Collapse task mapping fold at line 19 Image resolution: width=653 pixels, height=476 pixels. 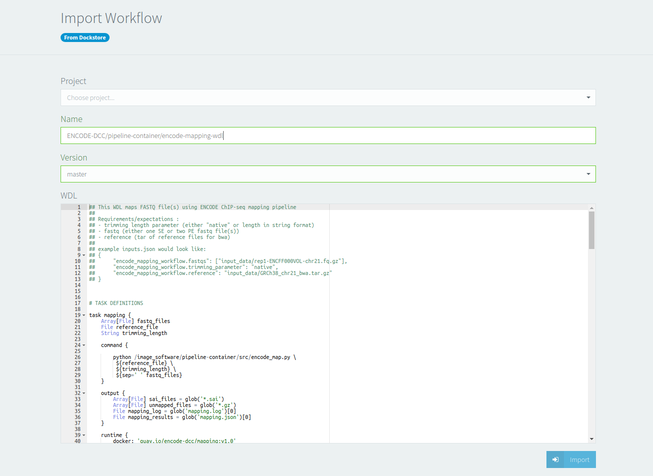(84, 315)
